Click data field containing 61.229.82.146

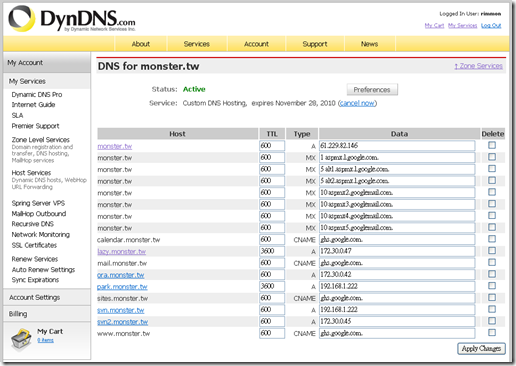point(397,146)
